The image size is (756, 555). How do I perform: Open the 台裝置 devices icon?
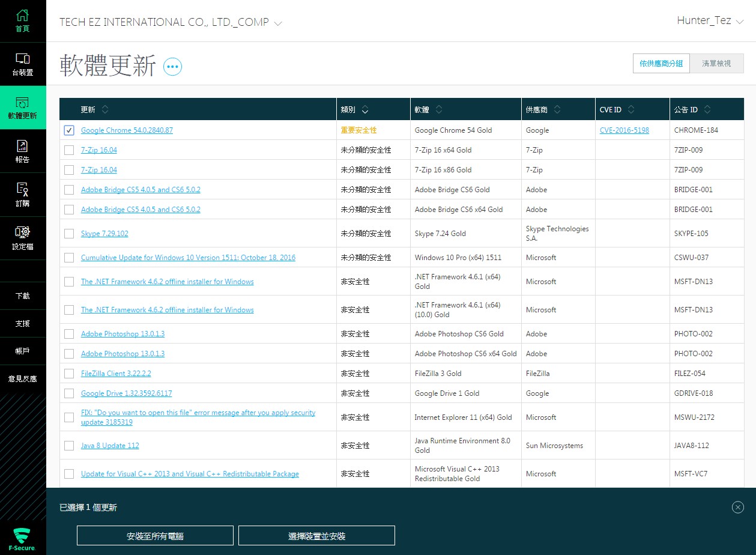click(22, 59)
